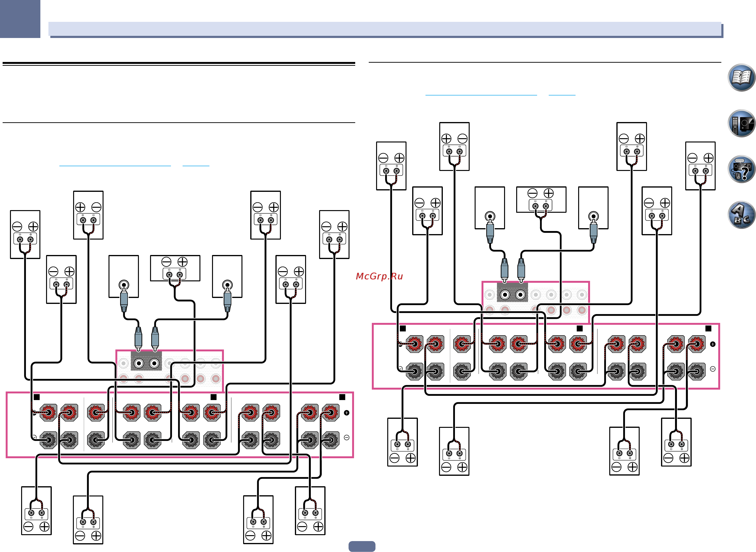Image resolution: width=756 pixels, height=552 pixels.
Task: Open the troubleshooting question mark icon
Action: point(741,169)
